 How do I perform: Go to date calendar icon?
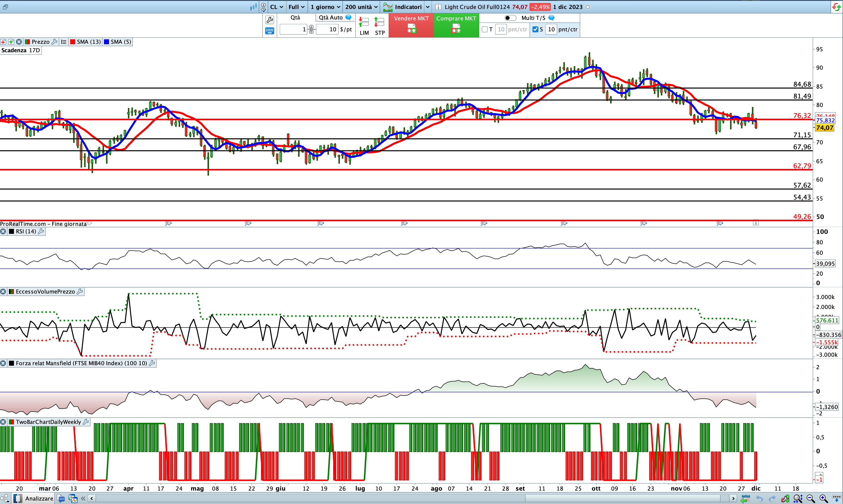click(745, 499)
